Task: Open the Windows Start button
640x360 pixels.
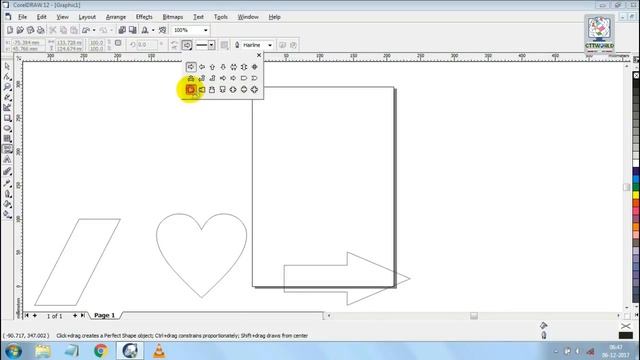Action: [13, 351]
